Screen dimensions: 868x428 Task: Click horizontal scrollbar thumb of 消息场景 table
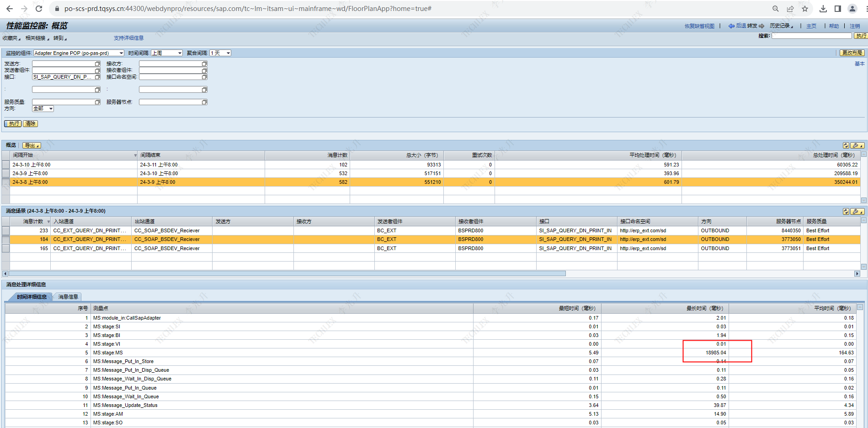click(x=287, y=273)
